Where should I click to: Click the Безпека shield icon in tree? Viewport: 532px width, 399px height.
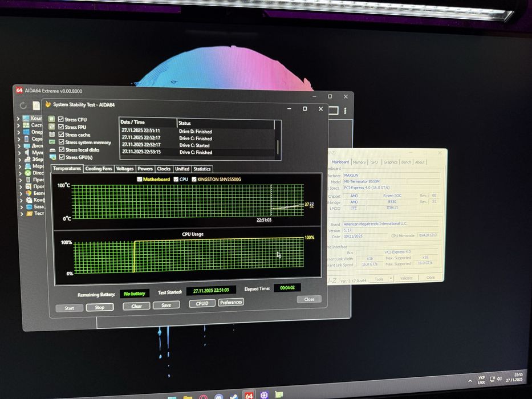[29, 193]
